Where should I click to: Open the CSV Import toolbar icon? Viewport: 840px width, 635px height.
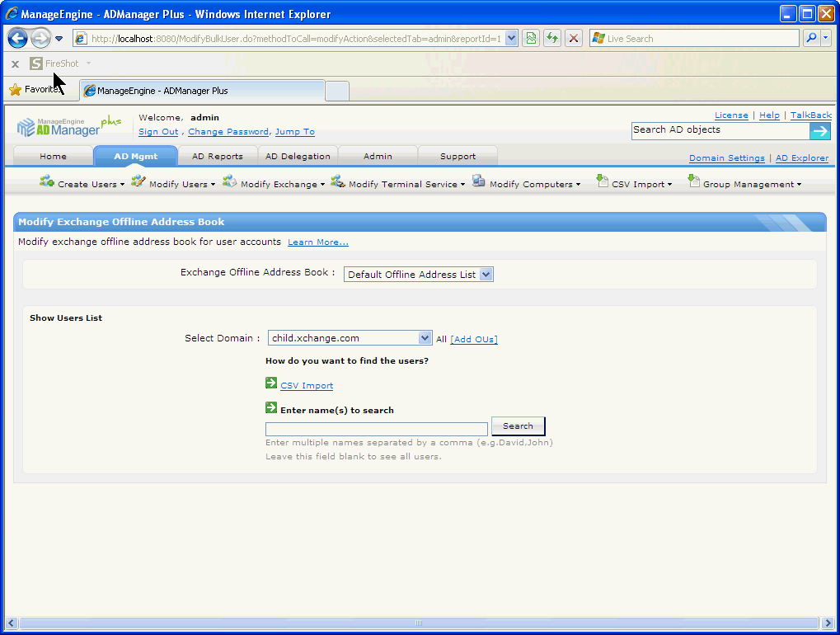[x=603, y=183]
